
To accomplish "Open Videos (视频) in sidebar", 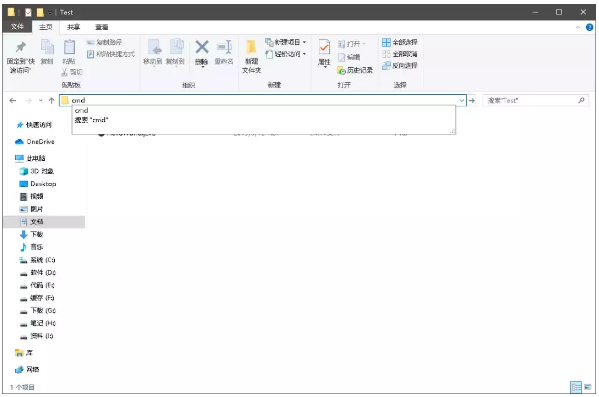I will (x=31, y=196).
